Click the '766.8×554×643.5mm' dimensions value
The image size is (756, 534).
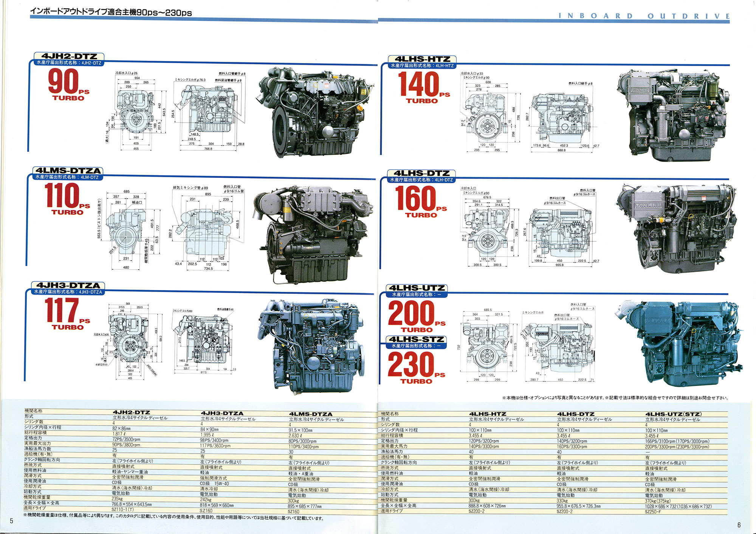(x=132, y=504)
